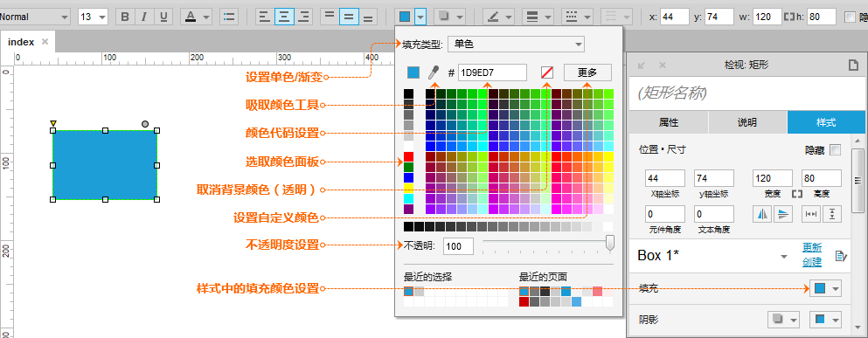
Task: Toggle the 隐藏 hidden checkbox
Action: pyautogui.click(x=836, y=150)
